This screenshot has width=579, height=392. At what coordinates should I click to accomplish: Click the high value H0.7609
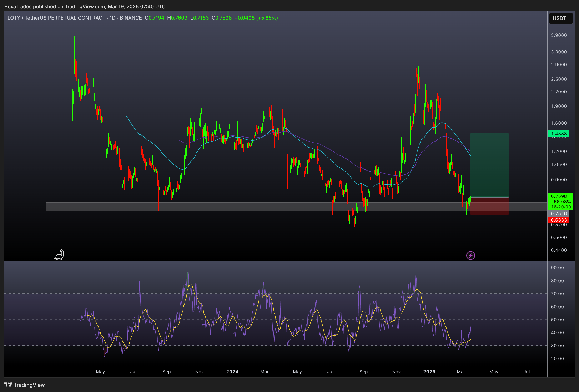tap(177, 18)
